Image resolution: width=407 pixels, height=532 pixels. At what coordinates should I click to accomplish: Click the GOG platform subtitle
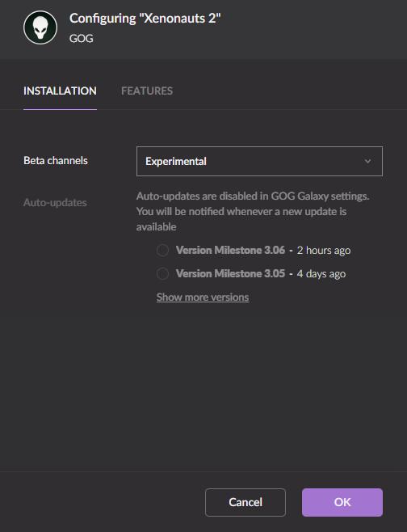82,38
